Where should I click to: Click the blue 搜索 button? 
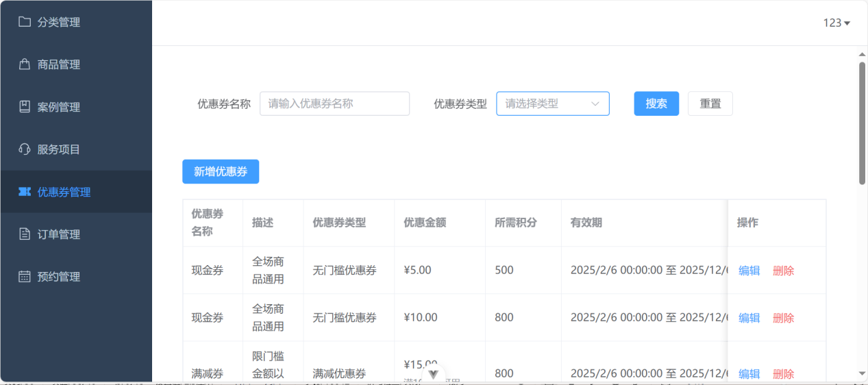pyautogui.click(x=656, y=103)
